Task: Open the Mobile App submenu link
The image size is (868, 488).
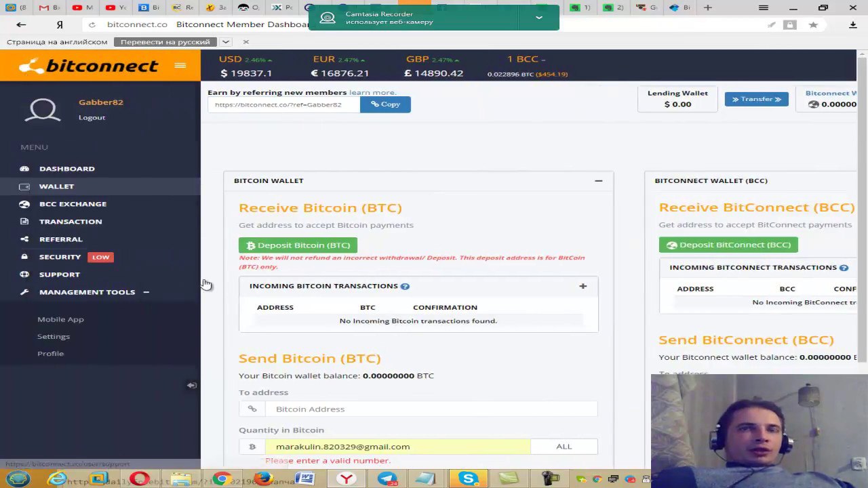Action: (x=60, y=319)
